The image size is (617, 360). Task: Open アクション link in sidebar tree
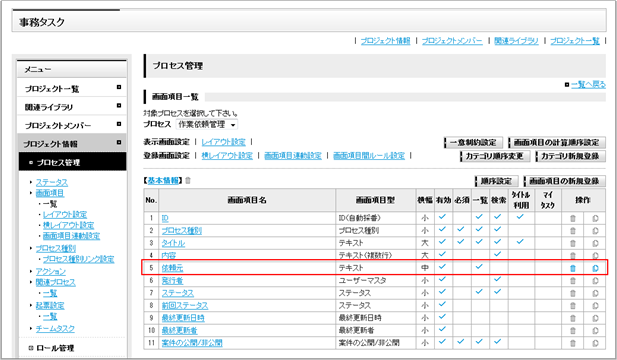pyautogui.click(x=51, y=271)
